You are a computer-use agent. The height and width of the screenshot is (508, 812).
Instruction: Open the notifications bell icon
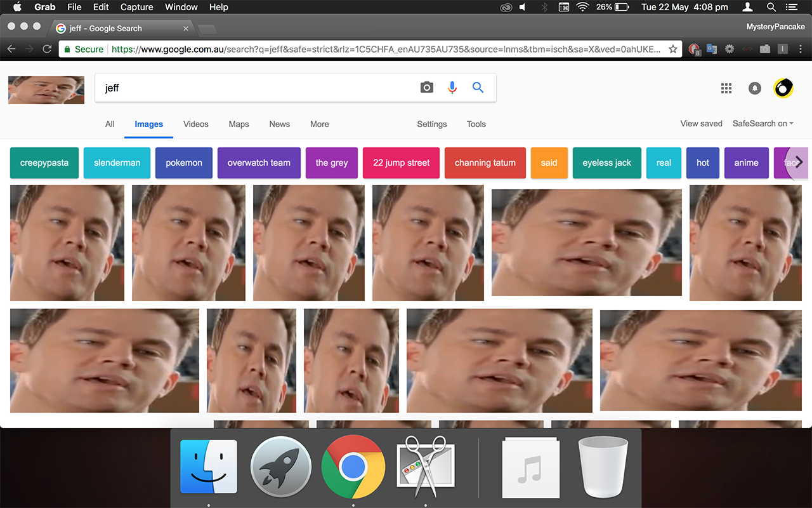[754, 88]
